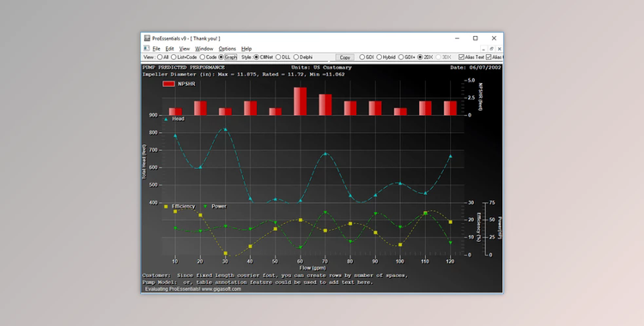
Task: Click the 'Units: US Customary' text
Action: point(322,67)
